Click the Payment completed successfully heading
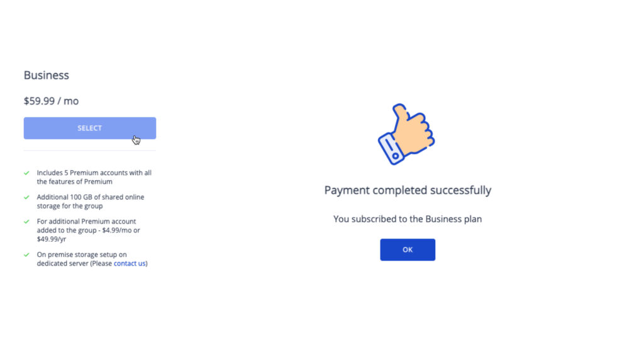This screenshot has width=644, height=357. click(x=408, y=190)
